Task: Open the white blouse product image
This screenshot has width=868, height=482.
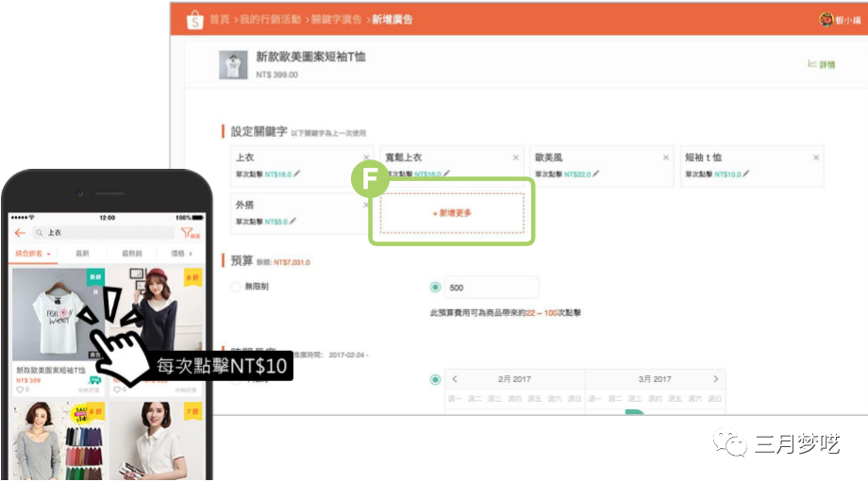Action: click(x=156, y=441)
